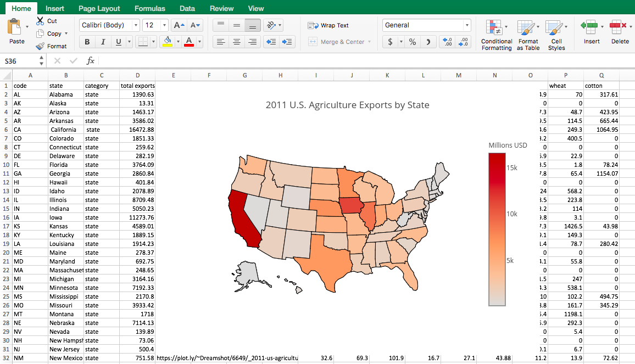Click the text orientation icon
This screenshot has height=364, width=635.
(x=270, y=25)
